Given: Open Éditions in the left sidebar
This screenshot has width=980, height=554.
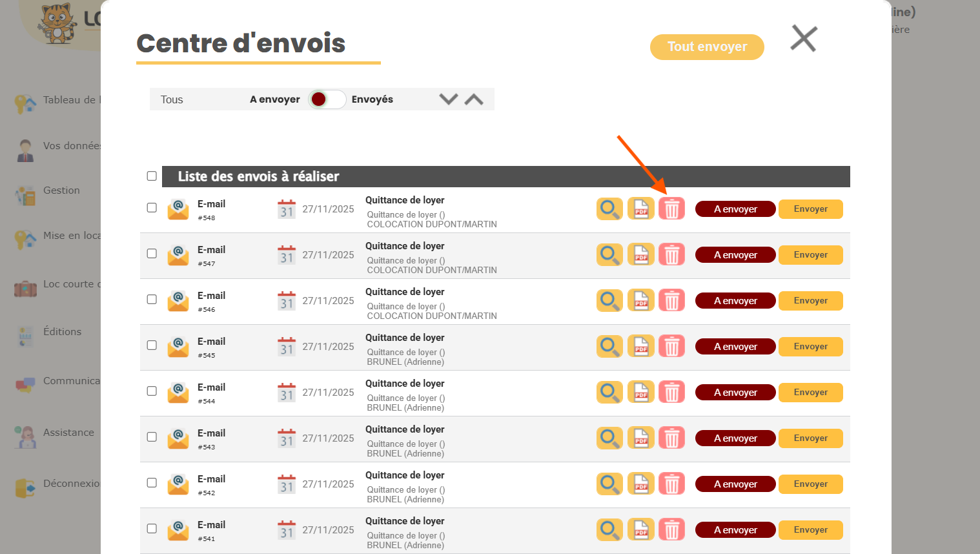Looking at the screenshot, I should point(62,332).
